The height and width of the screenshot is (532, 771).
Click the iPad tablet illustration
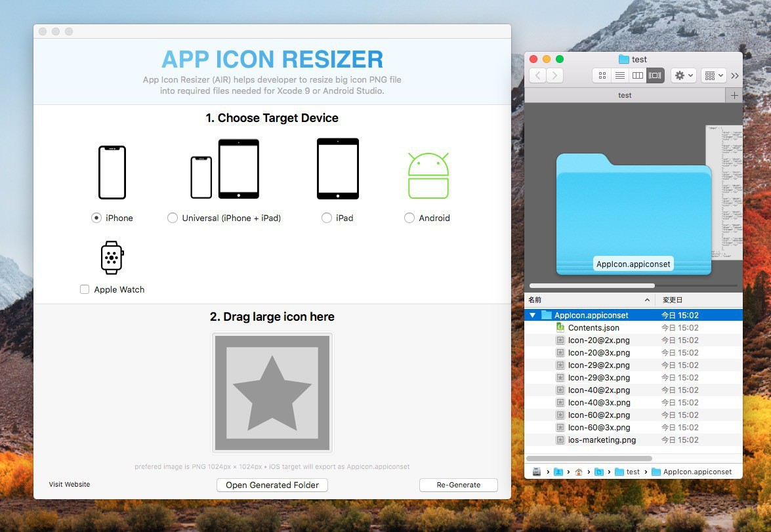click(338, 169)
